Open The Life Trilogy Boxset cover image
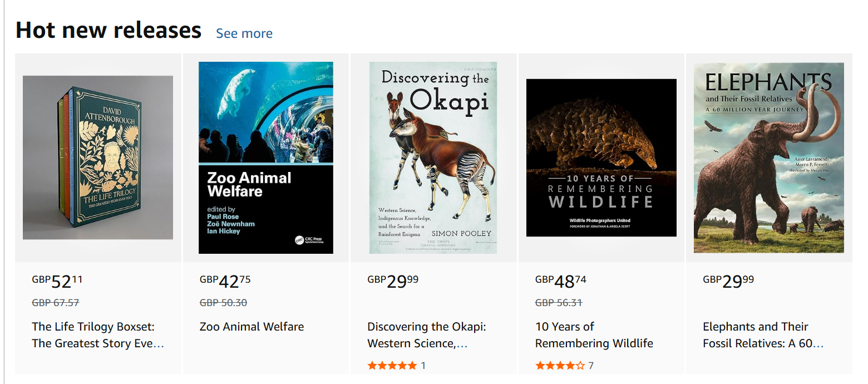 98,157
